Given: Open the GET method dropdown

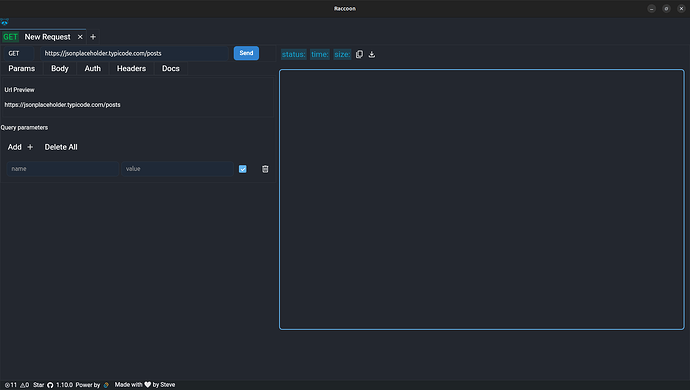Looking at the screenshot, I should pos(18,53).
